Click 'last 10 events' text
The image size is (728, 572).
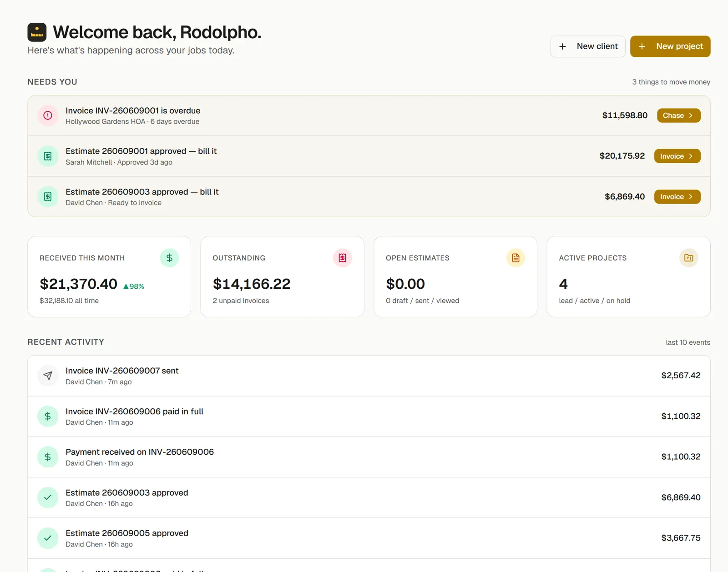688,342
